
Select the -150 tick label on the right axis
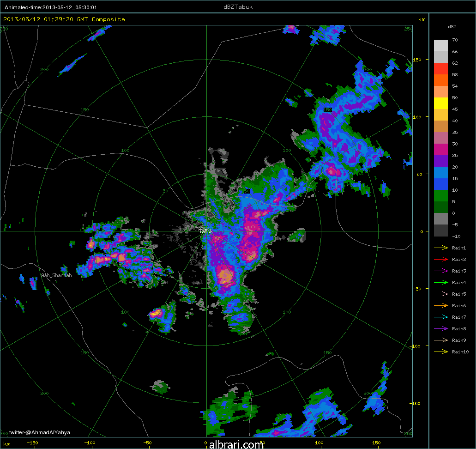[416, 403]
